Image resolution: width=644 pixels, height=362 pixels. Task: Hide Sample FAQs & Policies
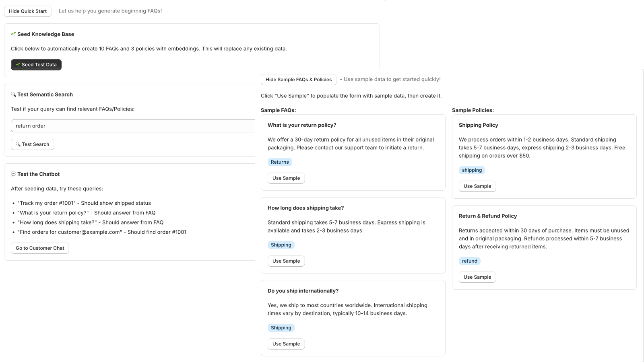tap(298, 80)
